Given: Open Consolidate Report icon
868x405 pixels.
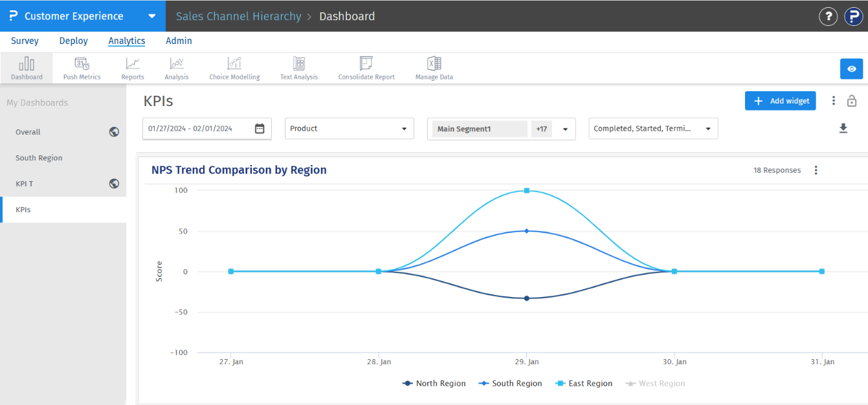Looking at the screenshot, I should pos(366,63).
